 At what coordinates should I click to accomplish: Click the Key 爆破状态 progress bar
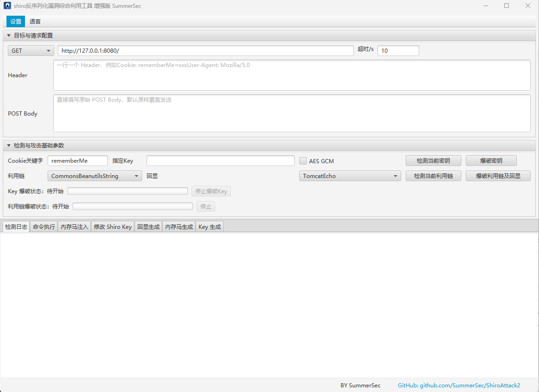pyautogui.click(x=128, y=191)
